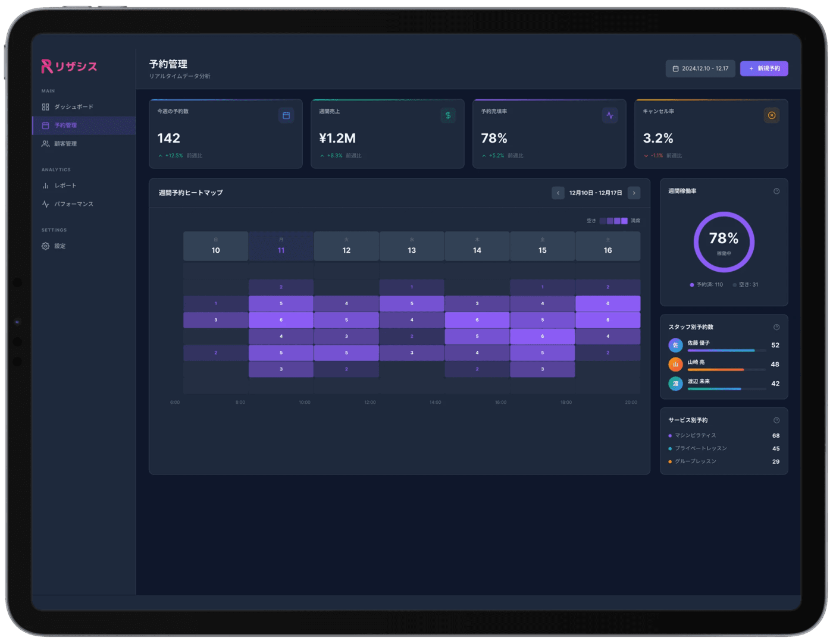Open パフォーマンス in the sidebar
This screenshot has height=644, width=833.
pos(84,204)
